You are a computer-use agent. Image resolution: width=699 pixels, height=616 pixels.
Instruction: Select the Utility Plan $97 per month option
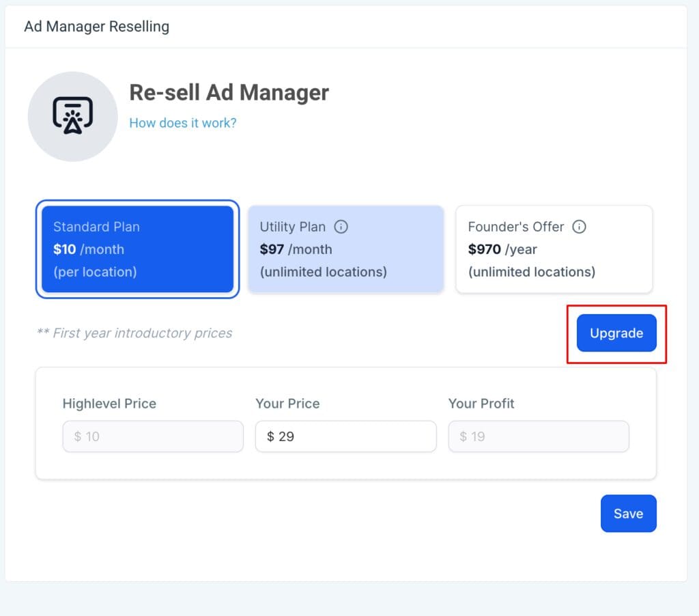click(345, 249)
